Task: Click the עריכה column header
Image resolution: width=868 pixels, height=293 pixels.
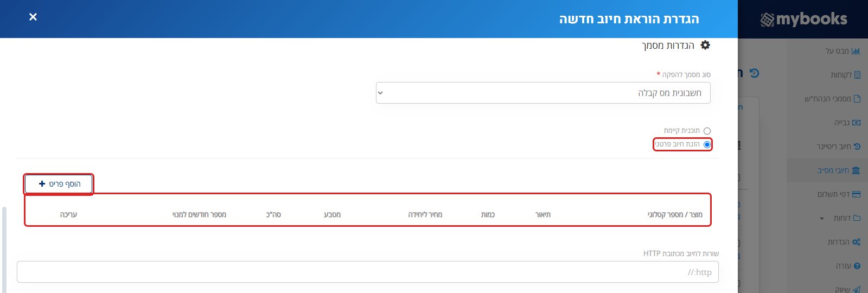Action: 68,215
